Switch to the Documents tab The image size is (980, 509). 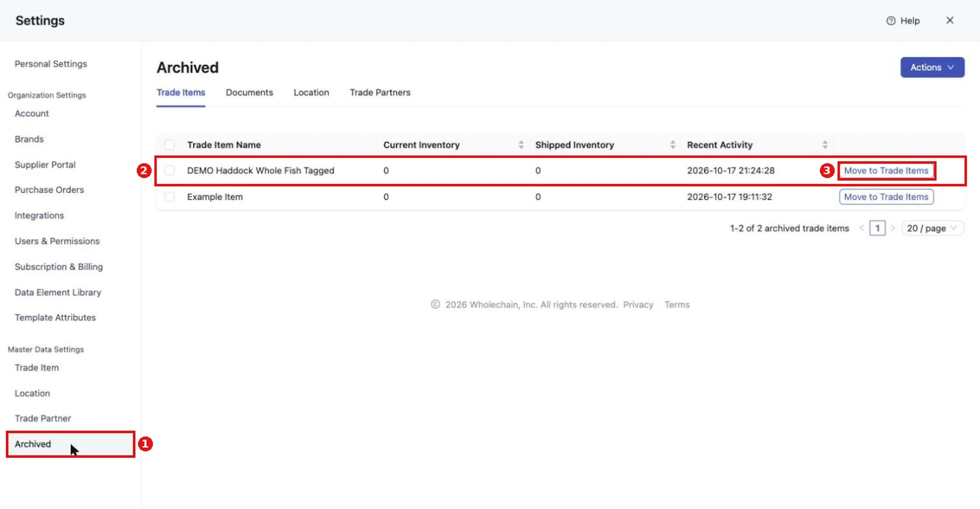click(x=249, y=92)
